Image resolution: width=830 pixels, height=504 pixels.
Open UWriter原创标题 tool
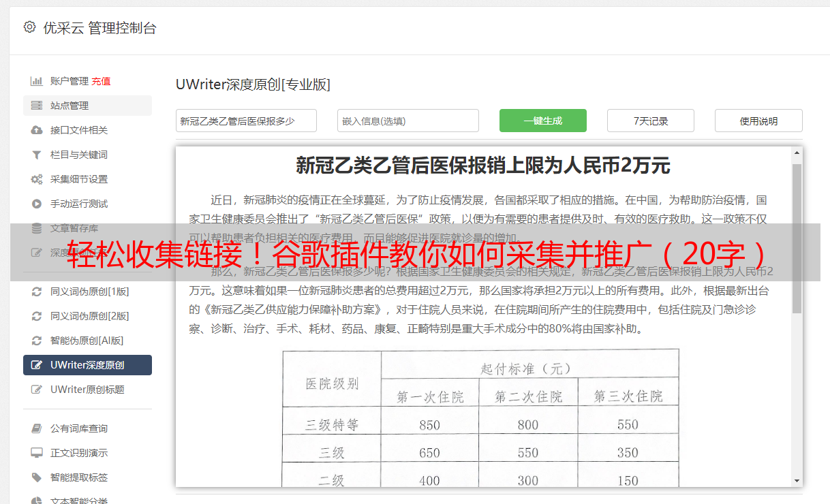point(87,390)
